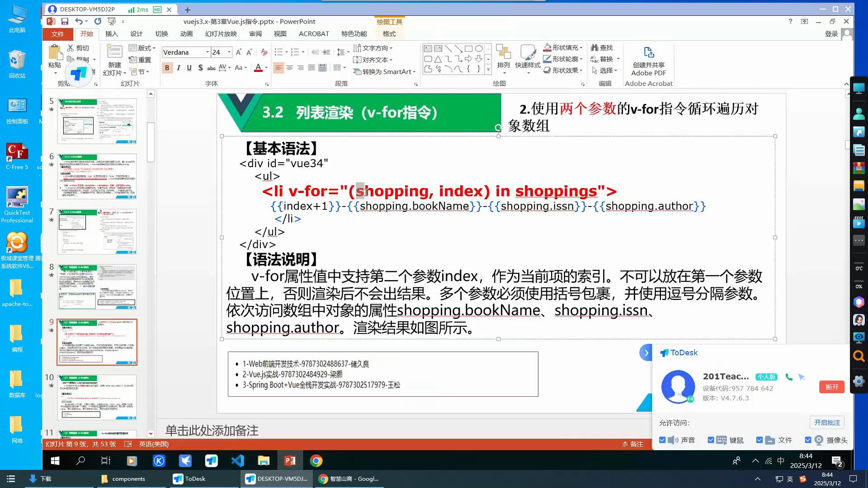The width and height of the screenshot is (868, 488).
Task: Click the center align paragraph icon
Action: pos(289,68)
